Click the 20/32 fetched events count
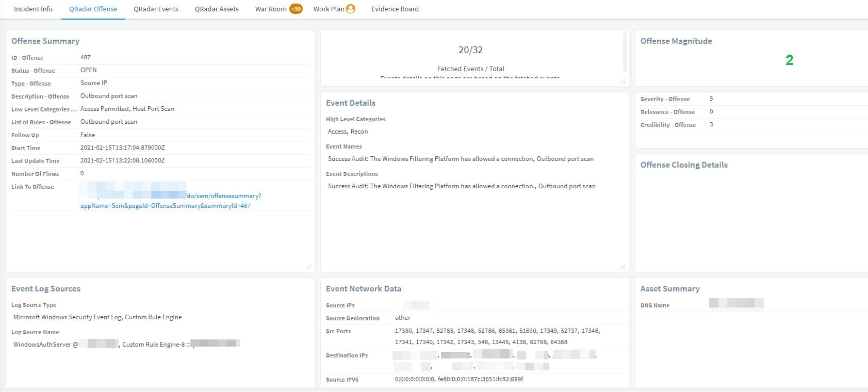868x392 pixels. [x=470, y=50]
